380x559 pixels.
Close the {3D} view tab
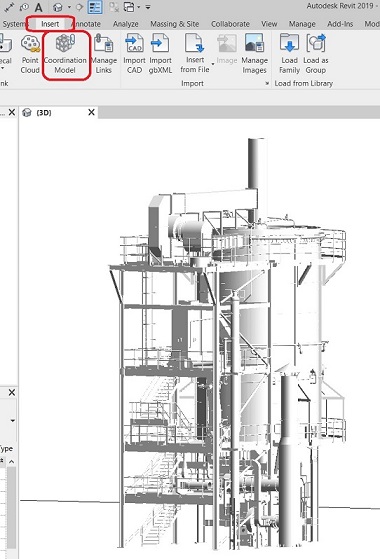[91, 112]
